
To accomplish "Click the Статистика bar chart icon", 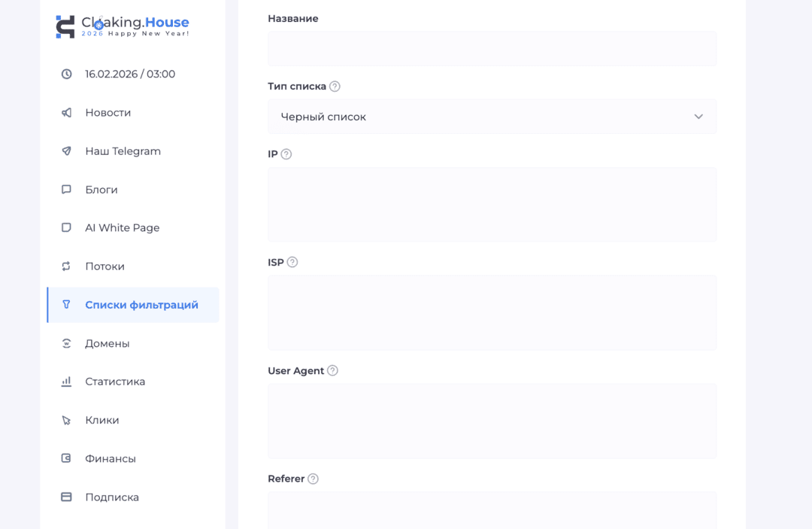I will click(x=68, y=381).
